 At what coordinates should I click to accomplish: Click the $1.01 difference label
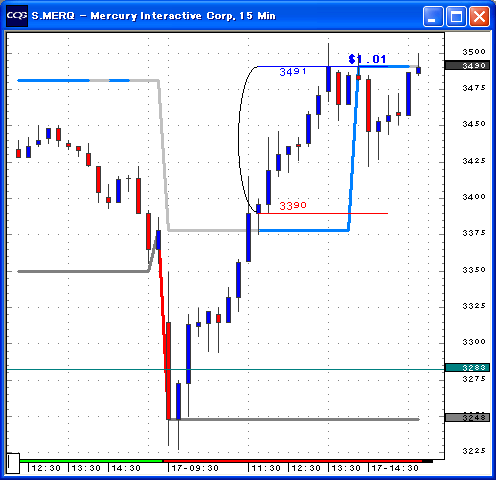pos(367,59)
